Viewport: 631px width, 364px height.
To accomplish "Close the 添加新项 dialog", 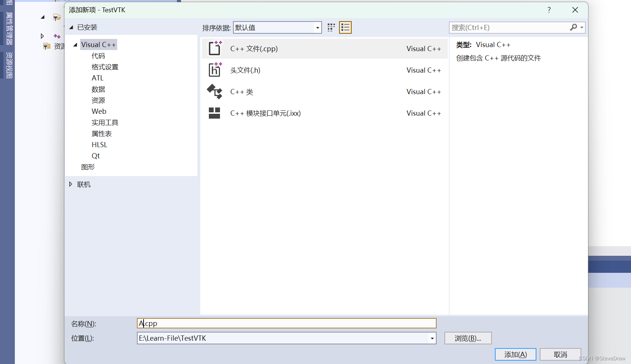I will point(575,10).
